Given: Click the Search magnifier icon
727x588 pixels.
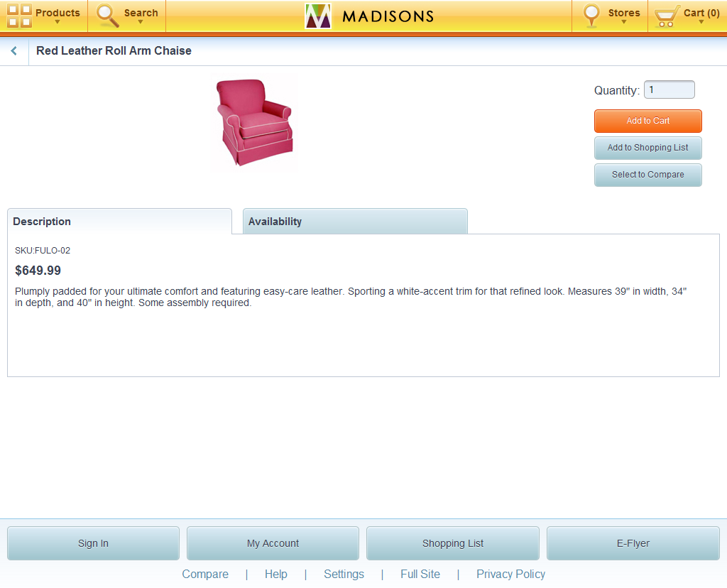Looking at the screenshot, I should (x=105, y=14).
